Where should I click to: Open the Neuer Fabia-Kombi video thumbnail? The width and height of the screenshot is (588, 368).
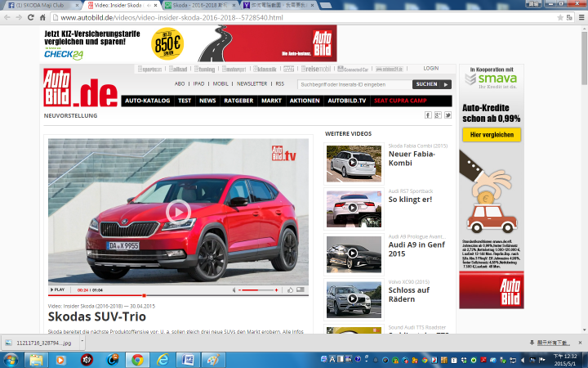tap(354, 164)
